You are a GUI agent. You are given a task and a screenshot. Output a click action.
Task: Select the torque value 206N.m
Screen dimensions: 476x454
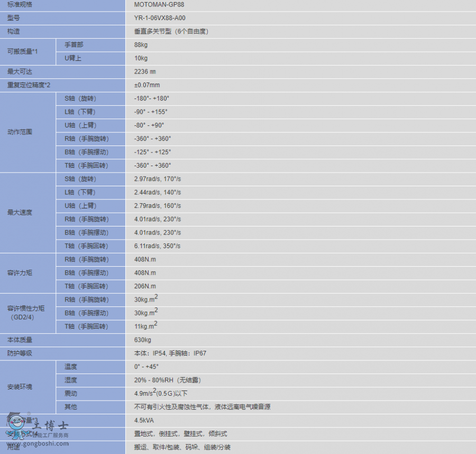pyautogui.click(x=145, y=286)
